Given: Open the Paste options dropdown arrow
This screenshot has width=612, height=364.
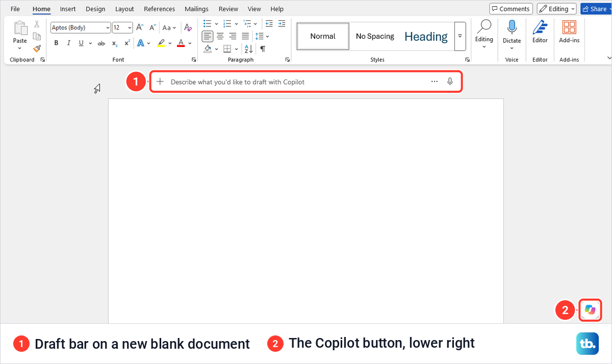Looking at the screenshot, I should (20, 48).
